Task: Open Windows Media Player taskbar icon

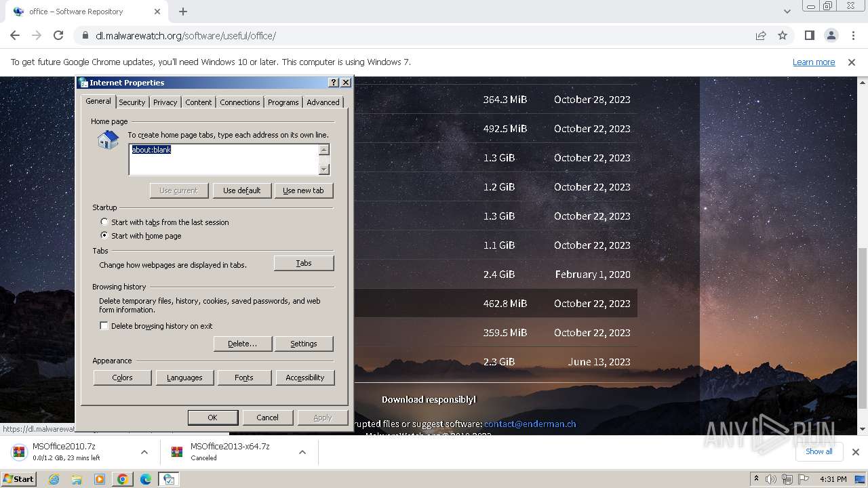Action: [x=100, y=479]
